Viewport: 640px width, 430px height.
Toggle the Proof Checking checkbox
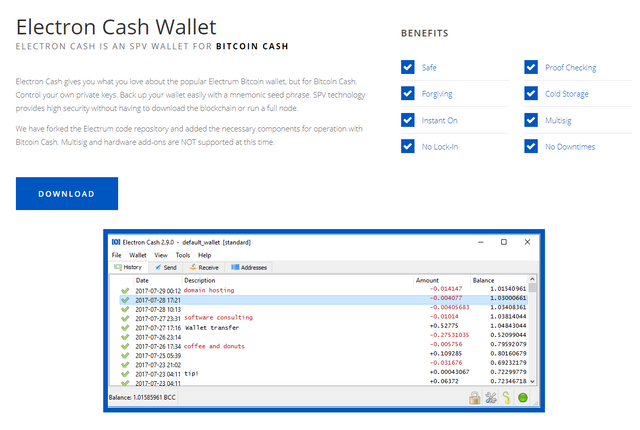click(531, 67)
